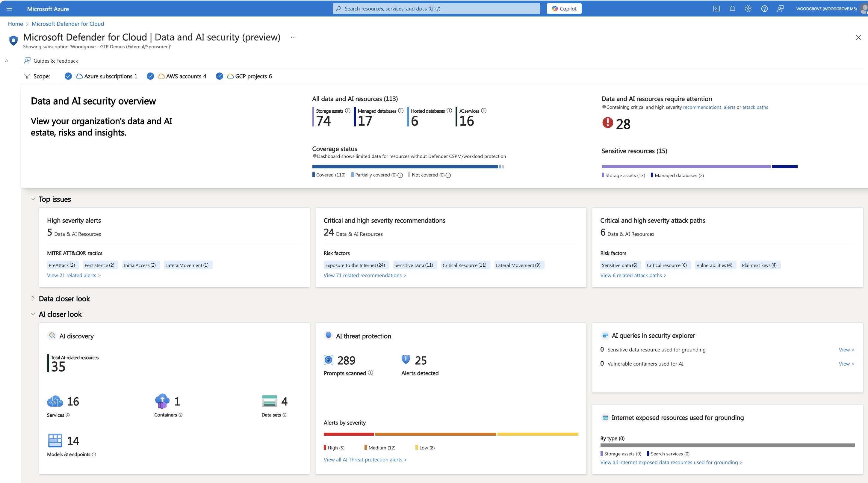Click the Managed databases sensitive bar segment

point(784,167)
